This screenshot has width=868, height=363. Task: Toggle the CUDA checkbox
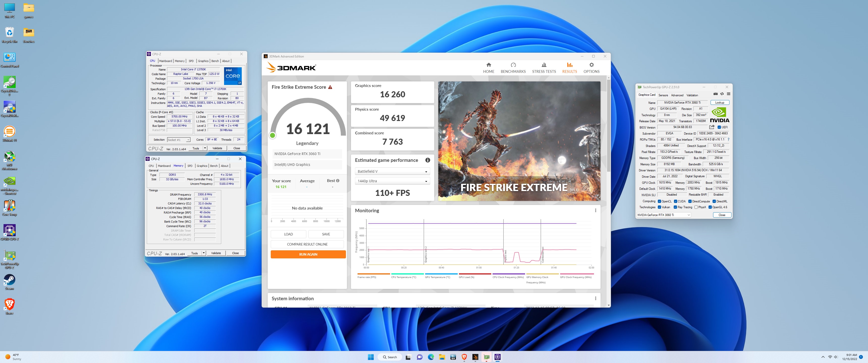pyautogui.click(x=675, y=201)
